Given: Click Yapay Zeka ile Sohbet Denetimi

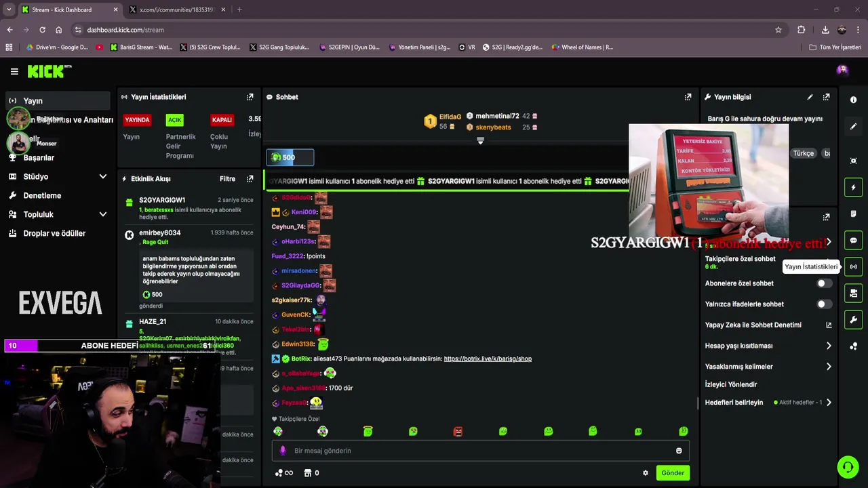Looking at the screenshot, I should [x=753, y=325].
